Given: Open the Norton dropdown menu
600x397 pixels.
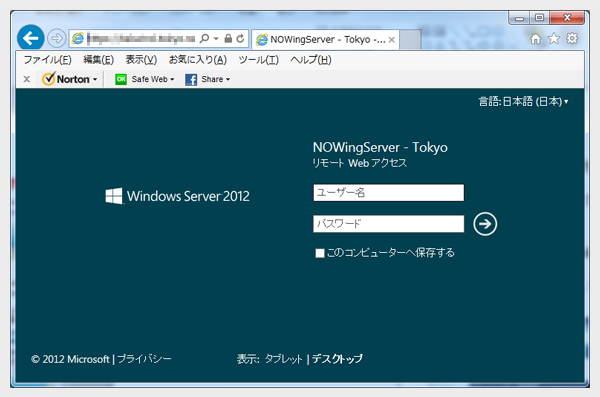Looking at the screenshot, I should [69, 79].
